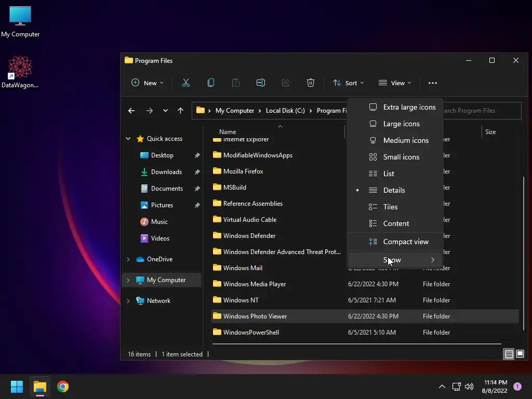
Task: Unpin Desktop using its pin icon
Action: point(197,155)
